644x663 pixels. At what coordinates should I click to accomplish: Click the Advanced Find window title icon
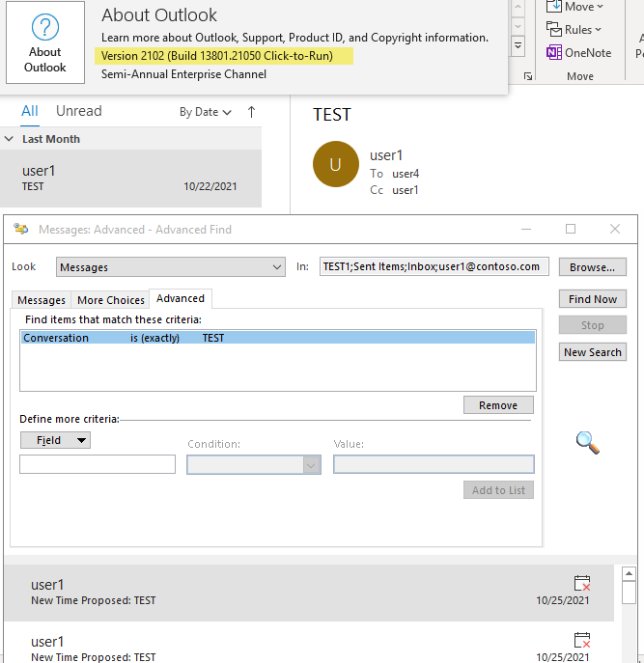click(20, 229)
